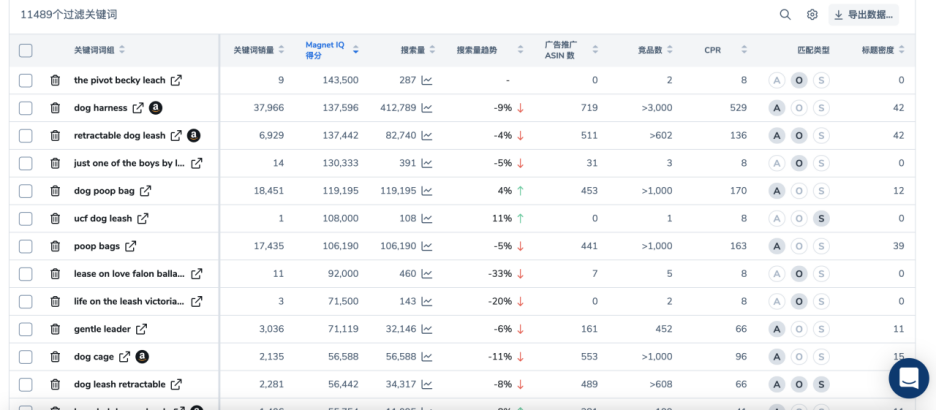The width and height of the screenshot is (936, 410).
Task: Tick the checkbox for 'the pivot becky leach'
Action: coord(26,80)
